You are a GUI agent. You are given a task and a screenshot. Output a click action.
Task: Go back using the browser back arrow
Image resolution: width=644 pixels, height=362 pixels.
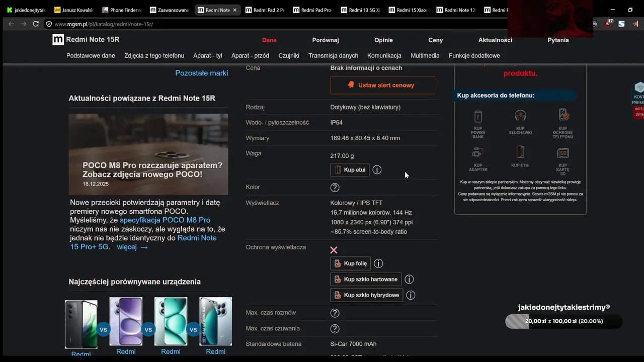(x=11, y=24)
